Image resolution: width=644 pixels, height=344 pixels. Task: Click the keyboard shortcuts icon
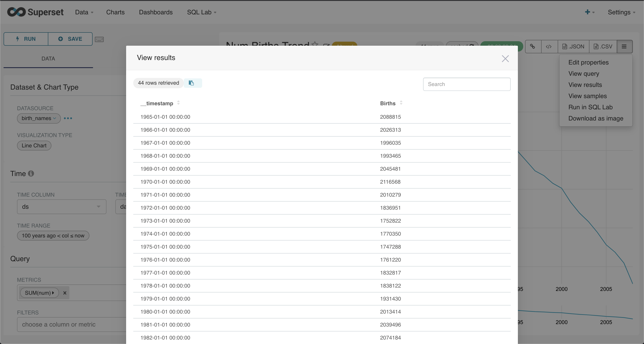[x=99, y=39]
